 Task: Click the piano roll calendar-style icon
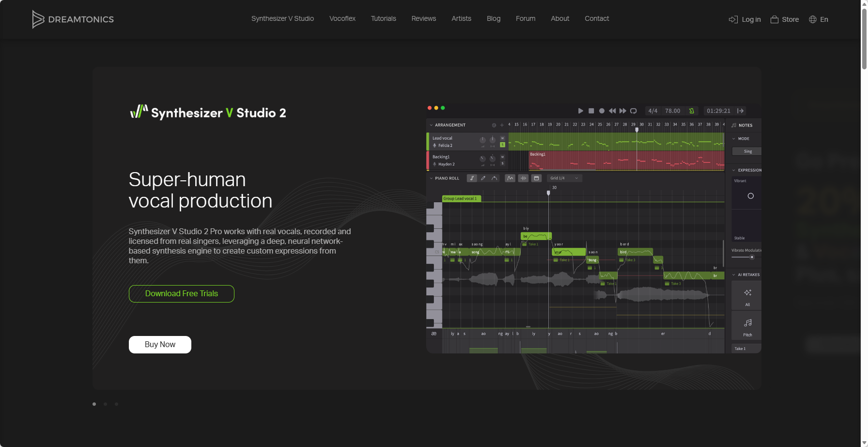tap(536, 178)
